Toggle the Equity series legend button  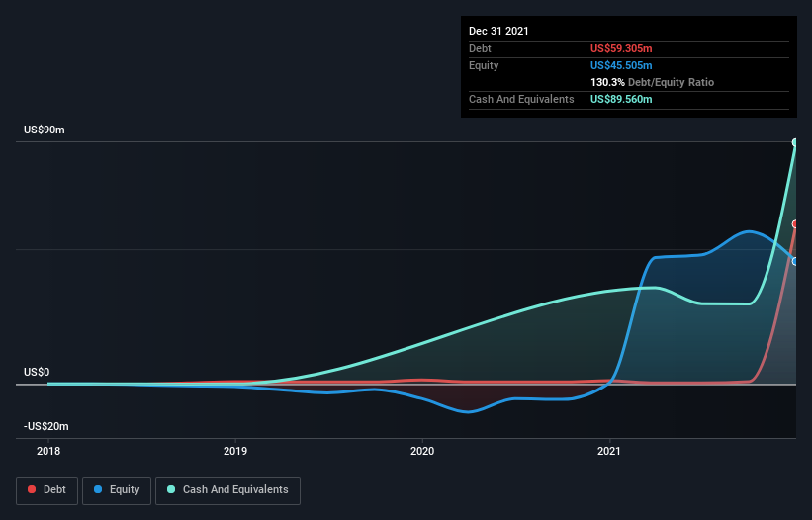click(117, 490)
